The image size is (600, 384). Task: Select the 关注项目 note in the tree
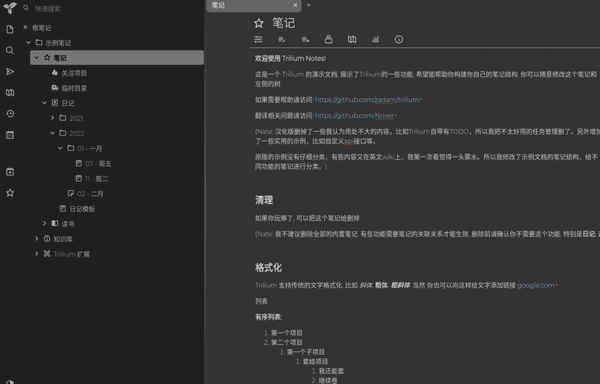coord(74,73)
